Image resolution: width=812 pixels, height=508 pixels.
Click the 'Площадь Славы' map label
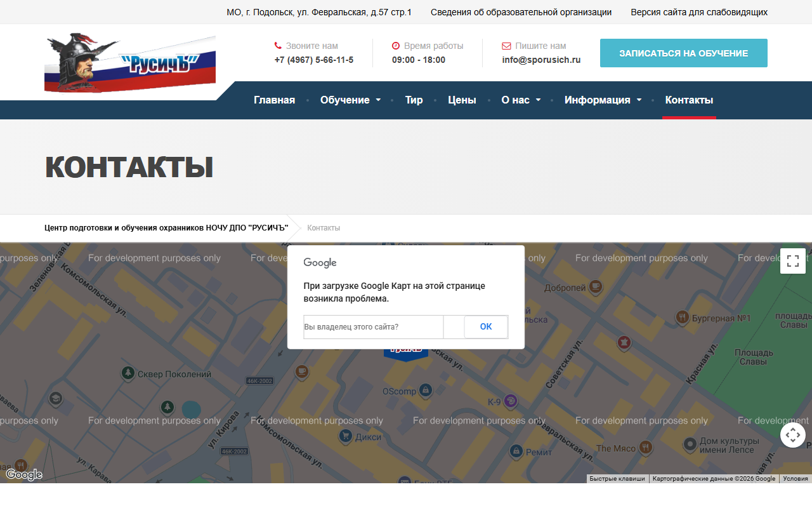tap(754, 357)
